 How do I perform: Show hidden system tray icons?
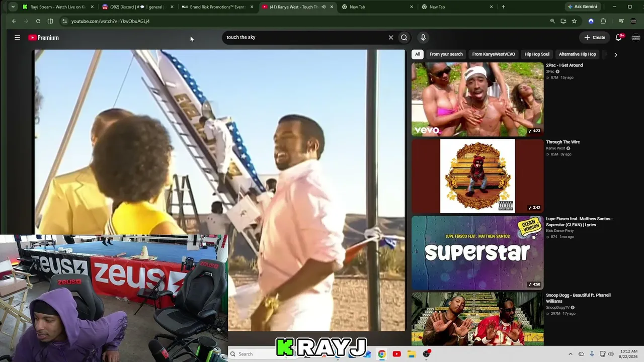(570, 354)
